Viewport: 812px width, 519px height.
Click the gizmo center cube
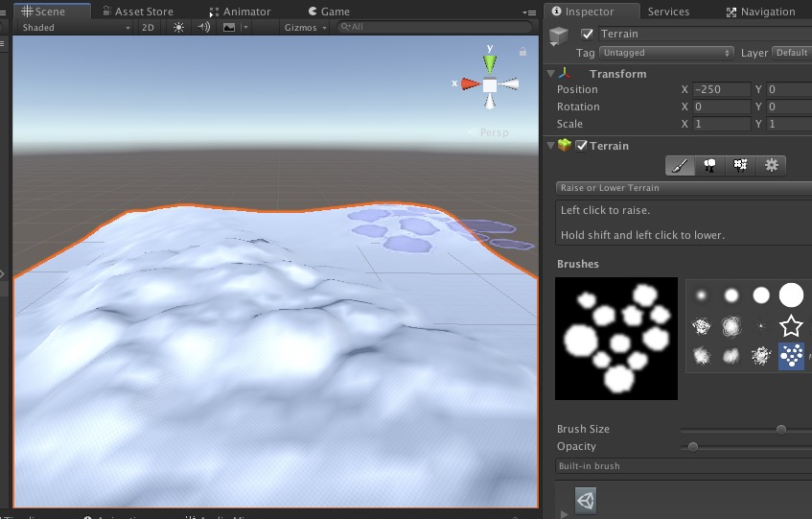coord(489,84)
